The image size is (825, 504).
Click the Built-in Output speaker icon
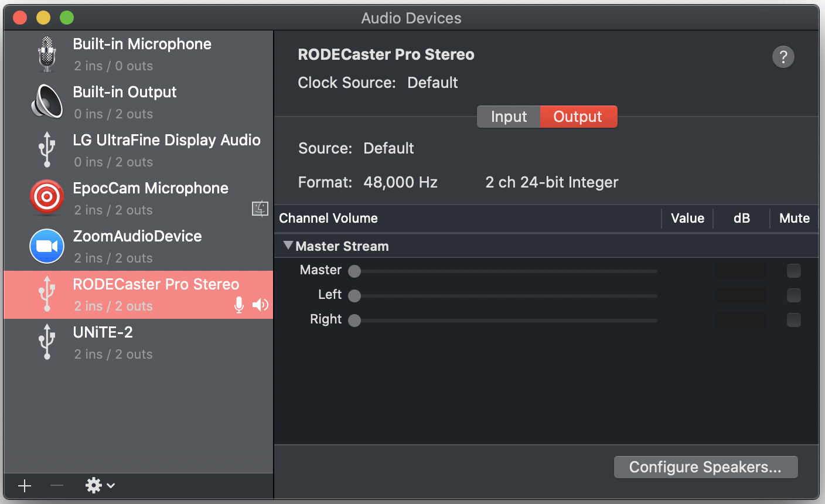[47, 102]
